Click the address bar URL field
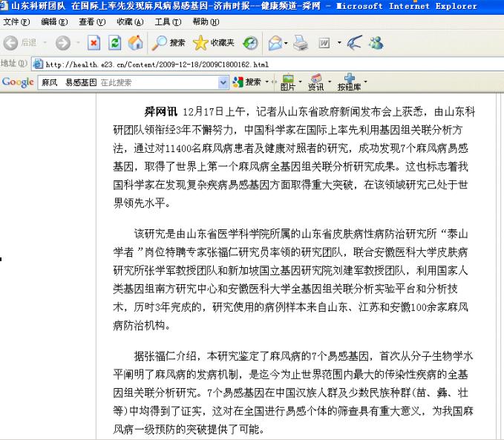The image size is (504, 440). coord(268,65)
